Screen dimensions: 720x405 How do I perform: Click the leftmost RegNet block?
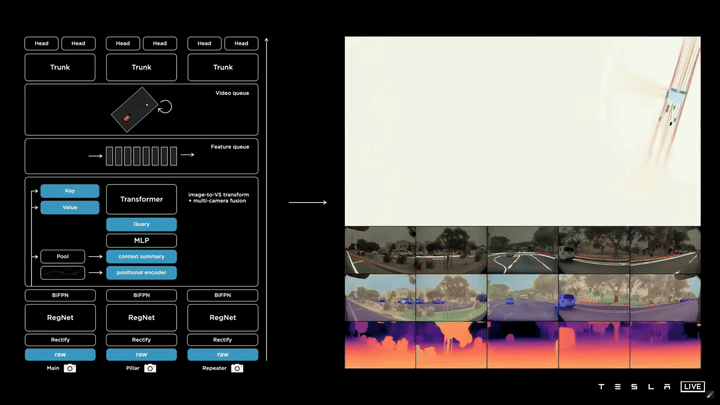pos(61,318)
